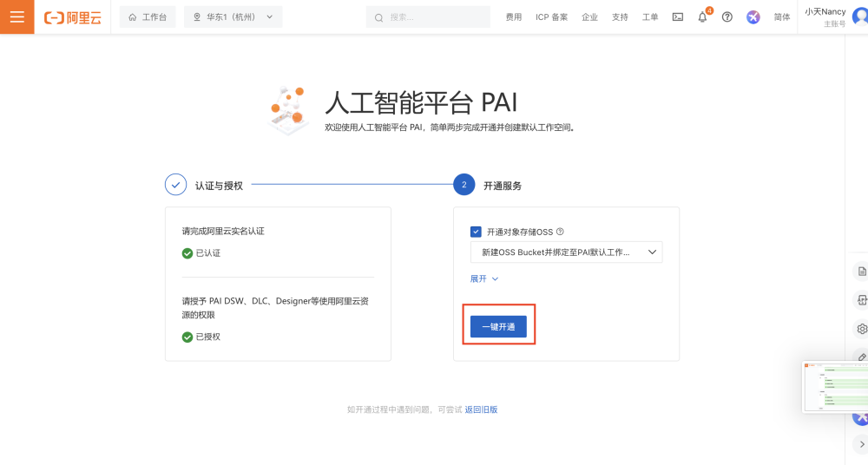Screen dimensions: 868x465
Task: Click the Alibaba Cloud logo
Action: click(73, 17)
